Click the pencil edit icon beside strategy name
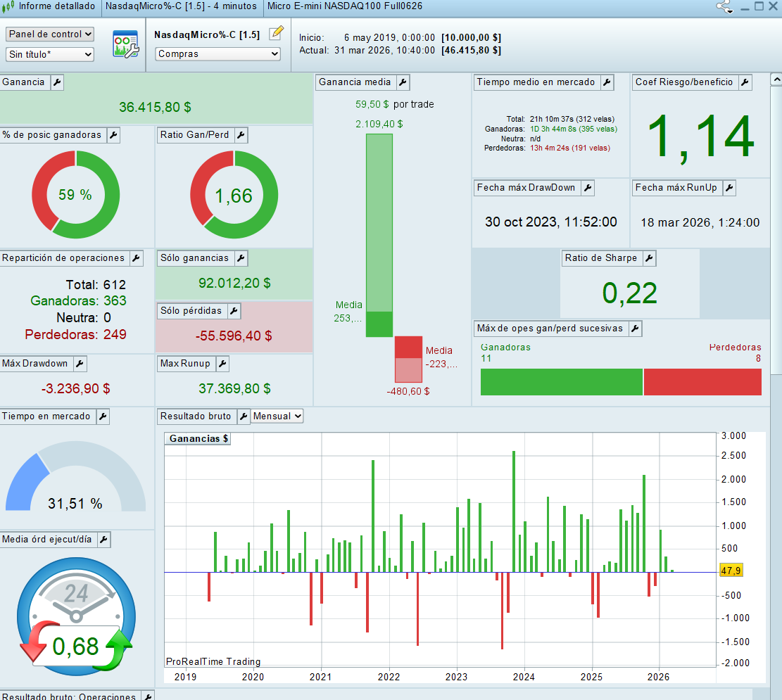 pos(276,33)
